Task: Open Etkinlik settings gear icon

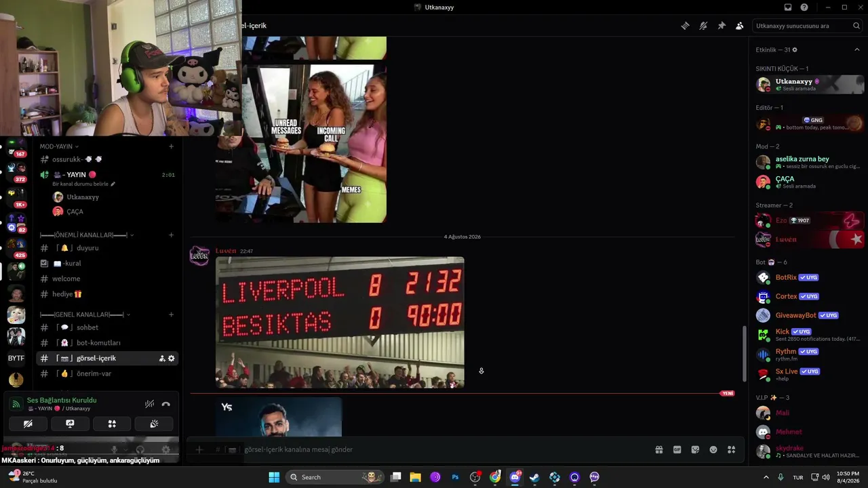Action: coord(795,49)
